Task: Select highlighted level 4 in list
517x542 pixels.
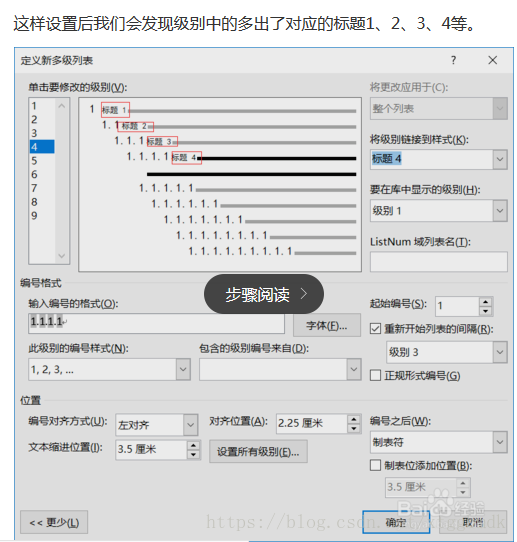Action: 42,147
